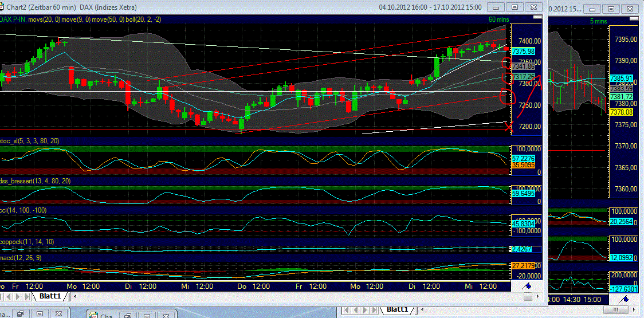Click the small white split handle in Chart2's top-right corner
The width and height of the screenshot is (644, 318).
click(537, 18)
